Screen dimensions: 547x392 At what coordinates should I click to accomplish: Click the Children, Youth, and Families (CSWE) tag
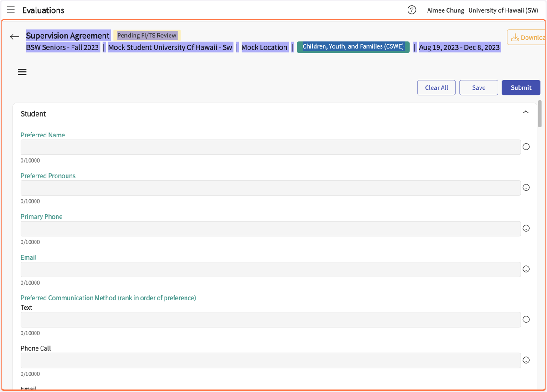pos(353,47)
